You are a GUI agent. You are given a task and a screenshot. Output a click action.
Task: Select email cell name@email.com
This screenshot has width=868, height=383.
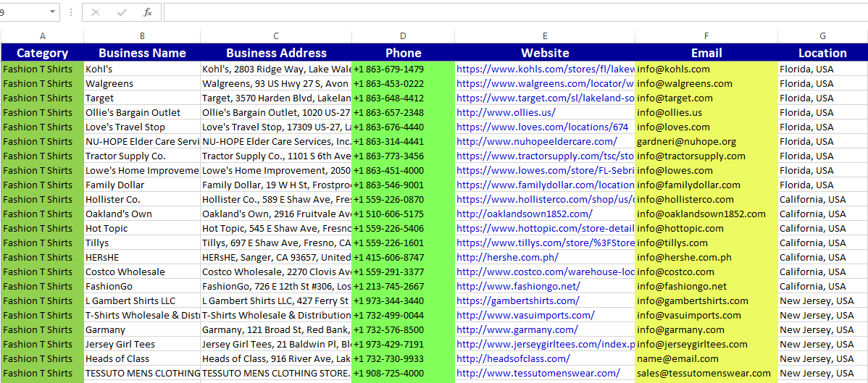click(x=706, y=358)
